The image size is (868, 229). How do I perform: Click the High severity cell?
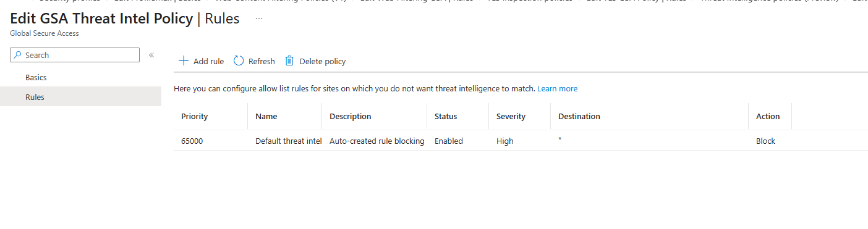pos(504,141)
